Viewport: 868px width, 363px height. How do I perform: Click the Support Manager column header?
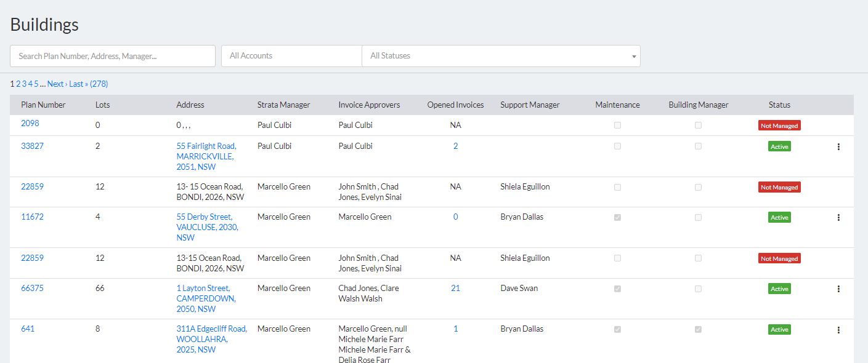pos(530,105)
